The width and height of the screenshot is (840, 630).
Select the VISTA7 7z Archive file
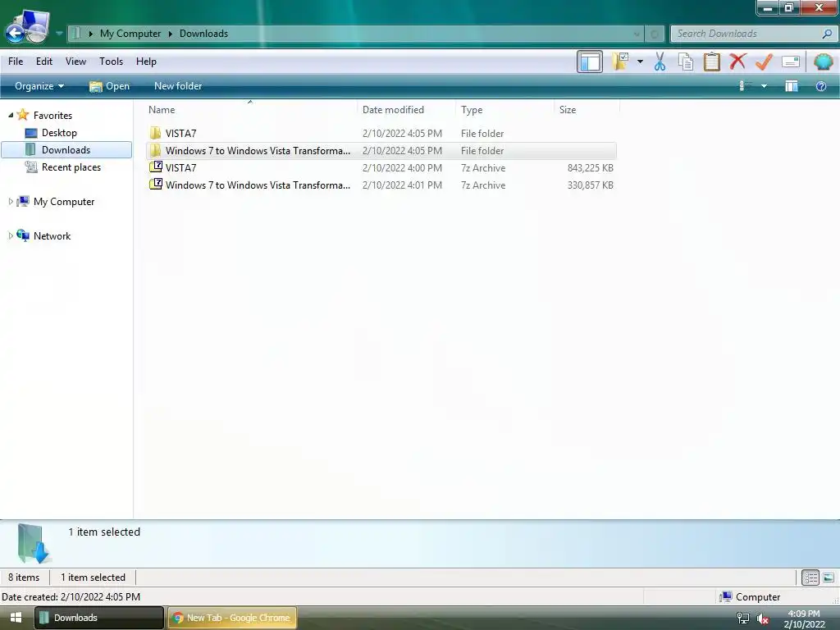tap(381, 167)
